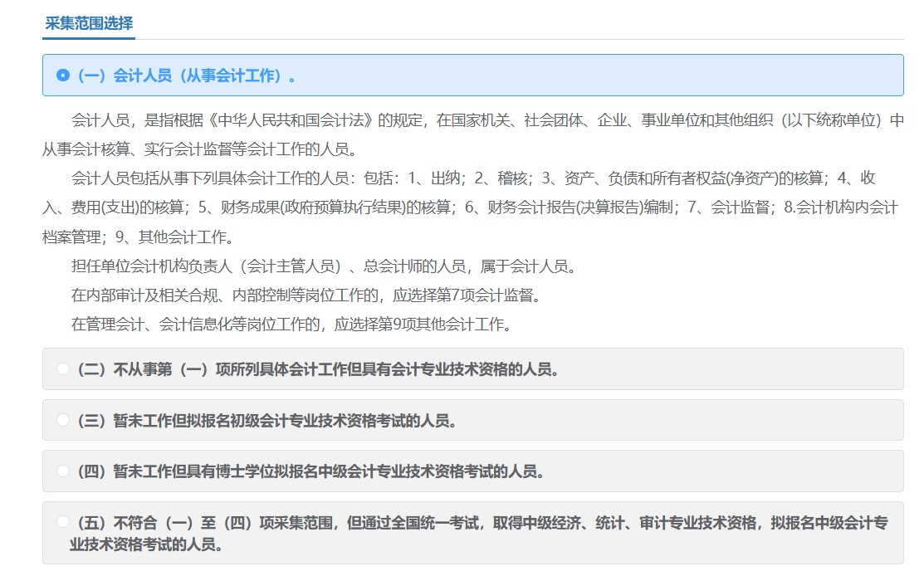
Task: Switch to the 采集范围选择 tab
Action: 89,23
